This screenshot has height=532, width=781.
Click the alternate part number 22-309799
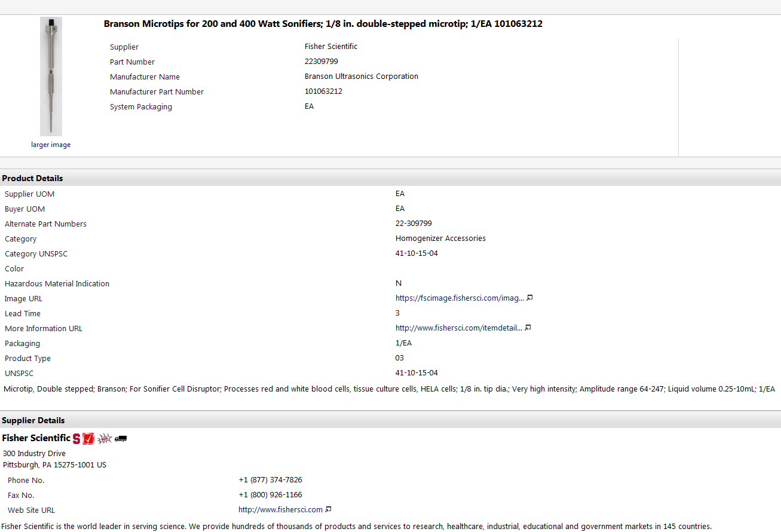[414, 224]
